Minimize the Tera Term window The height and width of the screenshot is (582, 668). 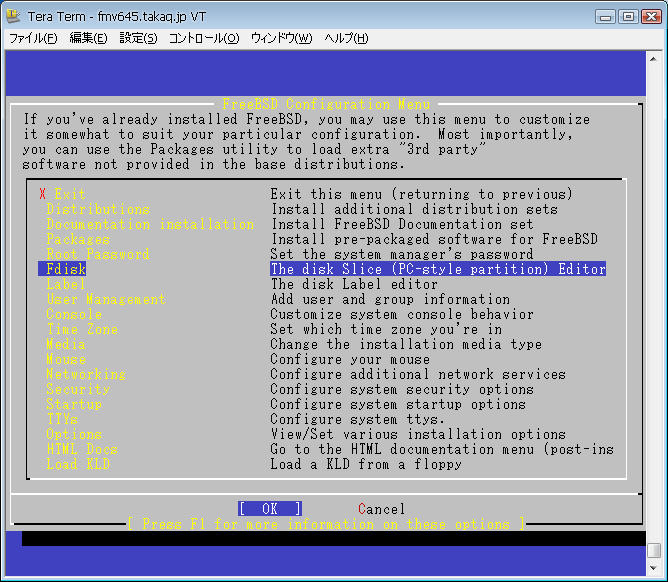pos(605,17)
